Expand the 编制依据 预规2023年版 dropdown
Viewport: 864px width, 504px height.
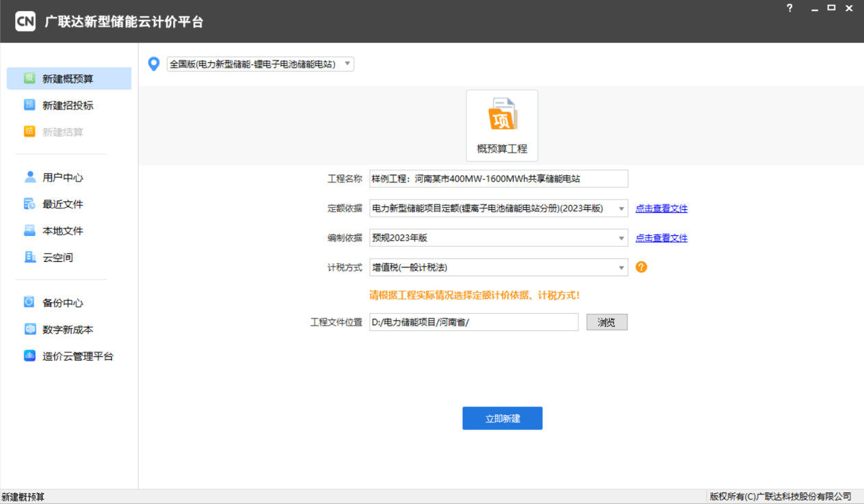point(499,238)
